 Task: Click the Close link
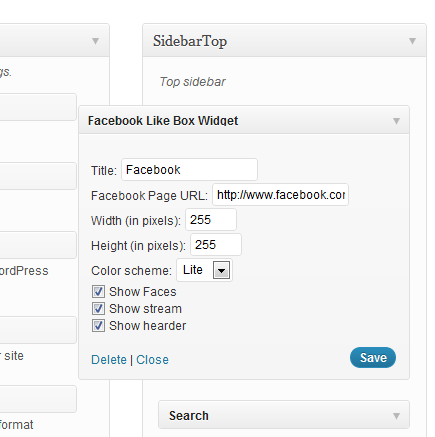152,360
